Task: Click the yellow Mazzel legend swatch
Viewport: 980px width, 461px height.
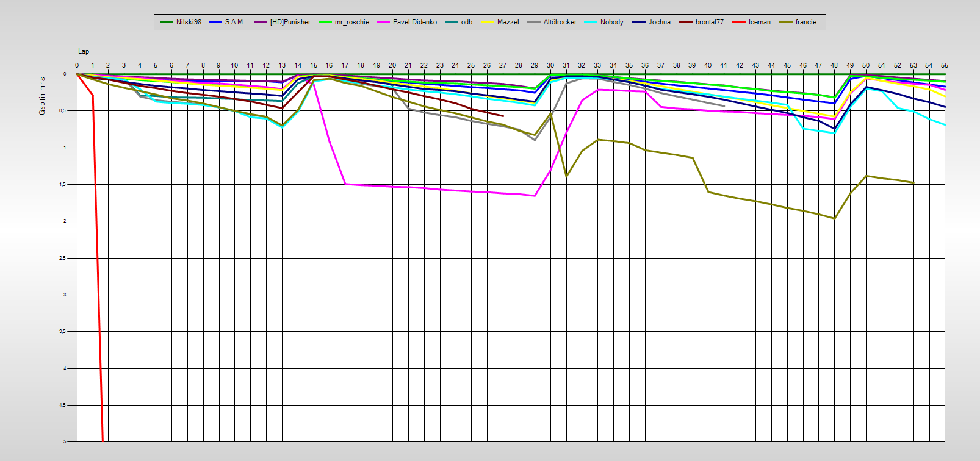Action: click(488, 22)
